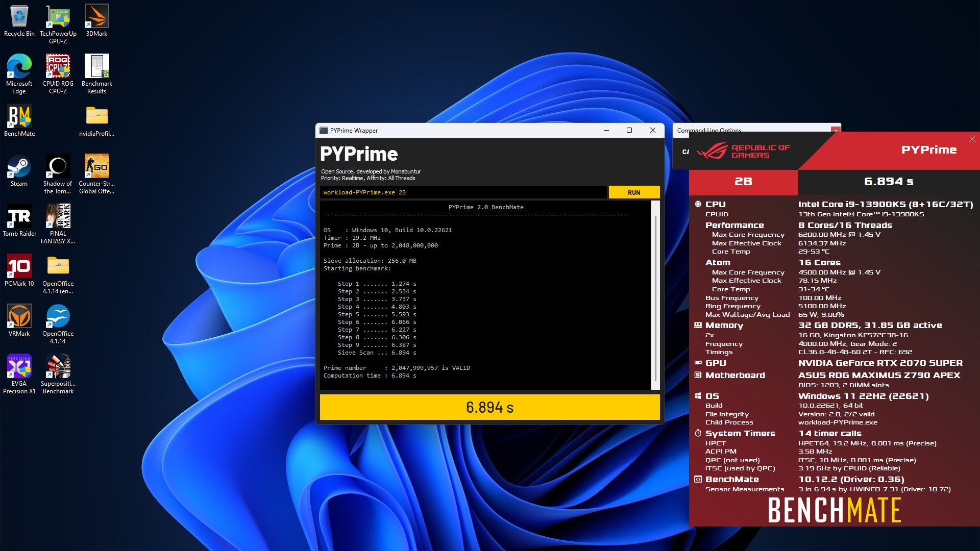Open the Benchmark Results file icon

point(96,74)
